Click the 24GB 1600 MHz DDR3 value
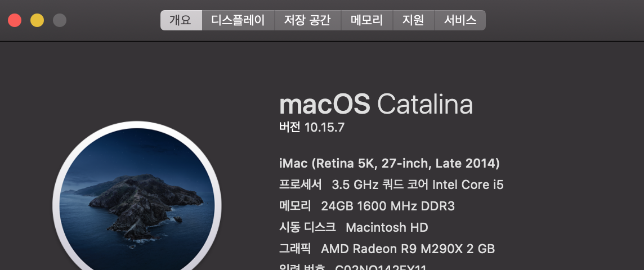Screen dimensions: 644x270 [387, 206]
